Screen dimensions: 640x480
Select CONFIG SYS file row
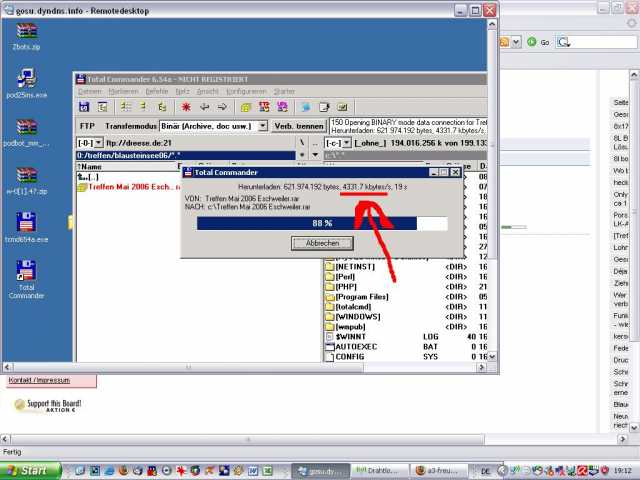coord(406,357)
